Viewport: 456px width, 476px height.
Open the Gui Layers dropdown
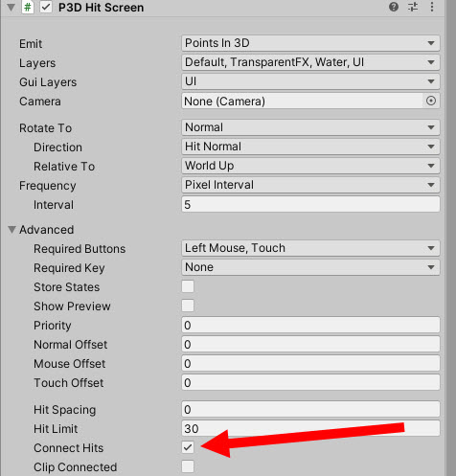[x=310, y=81]
